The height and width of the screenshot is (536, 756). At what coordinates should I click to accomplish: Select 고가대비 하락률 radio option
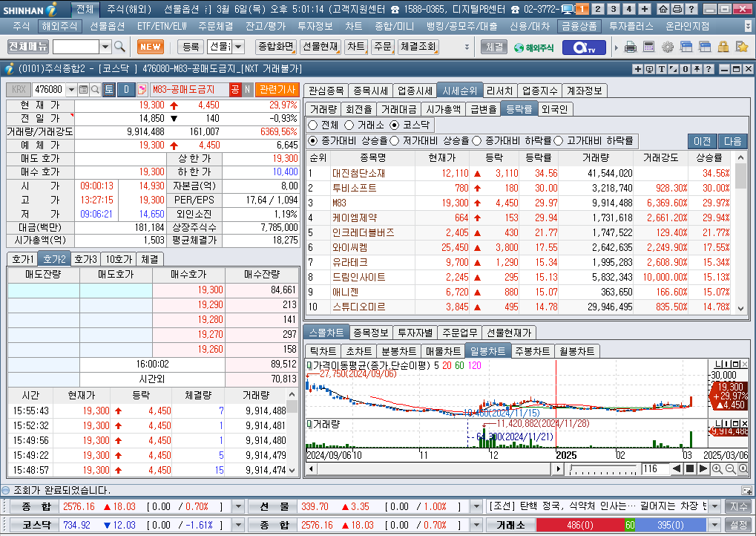click(559, 141)
